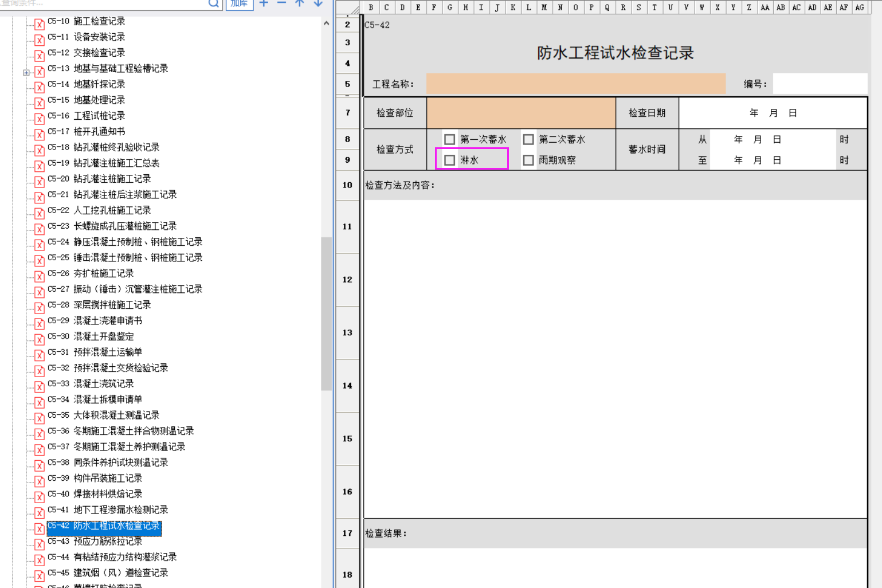Click the document icon beside C5-27
The image size is (882, 588).
[x=40, y=292]
